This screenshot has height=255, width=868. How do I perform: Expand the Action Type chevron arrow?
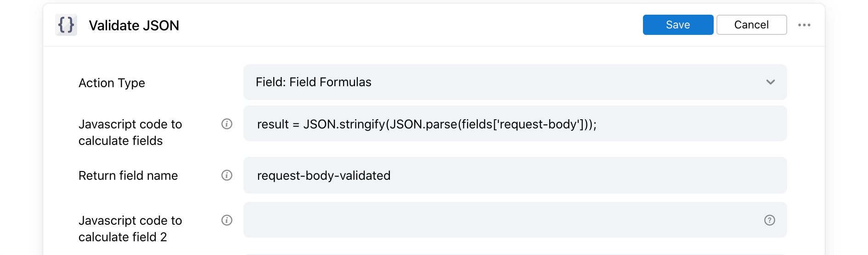point(770,82)
